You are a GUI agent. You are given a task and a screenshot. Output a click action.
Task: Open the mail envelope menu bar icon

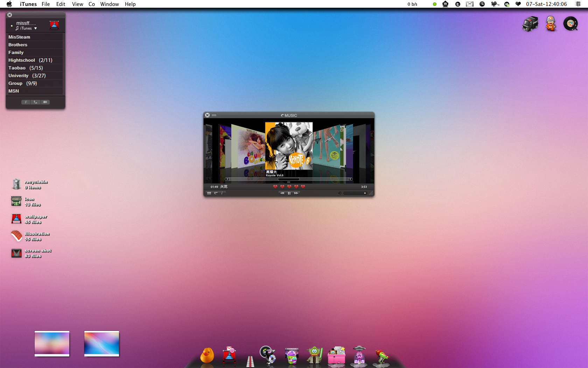[x=470, y=4]
